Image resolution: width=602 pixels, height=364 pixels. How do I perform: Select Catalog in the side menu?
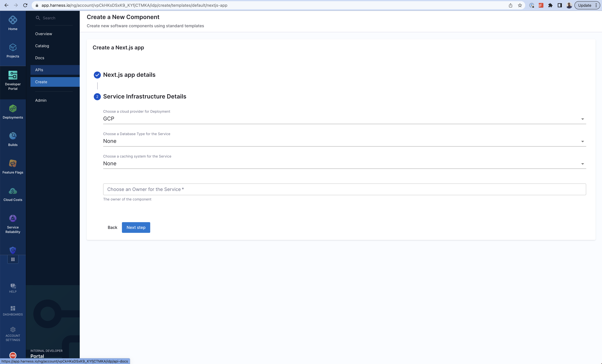(42, 46)
